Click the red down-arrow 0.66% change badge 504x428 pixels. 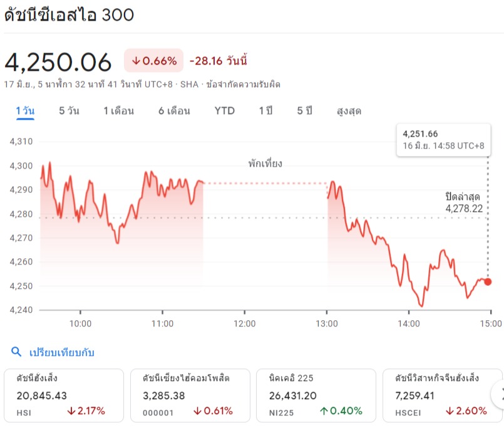pos(153,61)
